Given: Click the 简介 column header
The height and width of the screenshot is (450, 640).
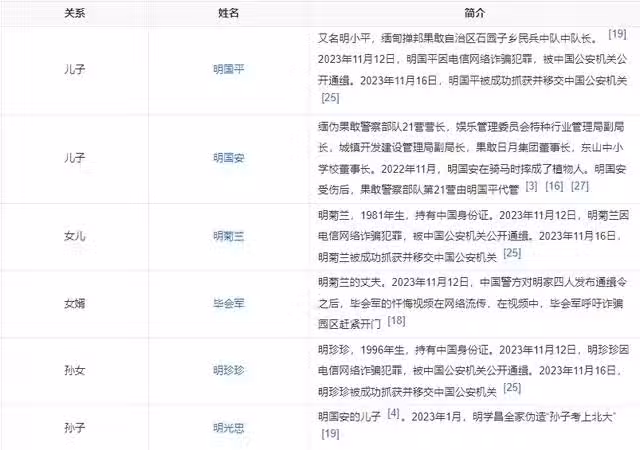Looking at the screenshot, I should coord(475,13).
